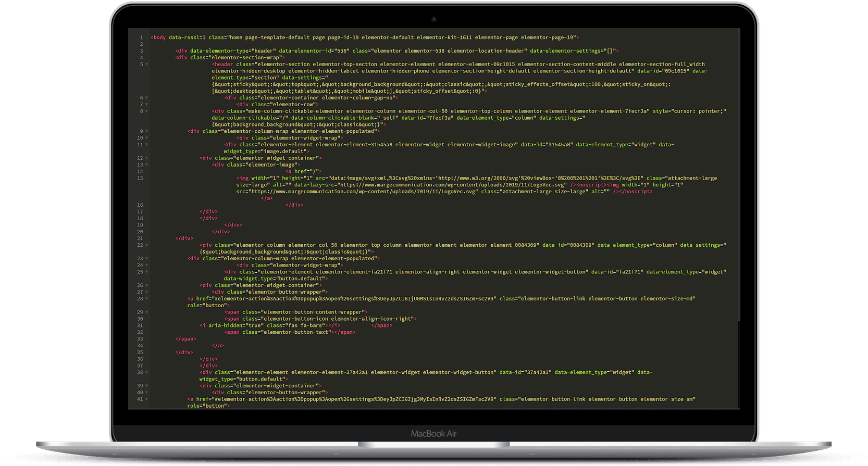Collapse fold arrow at line 7 elementor-row
Screen dimensions: 868x466
(x=146, y=105)
